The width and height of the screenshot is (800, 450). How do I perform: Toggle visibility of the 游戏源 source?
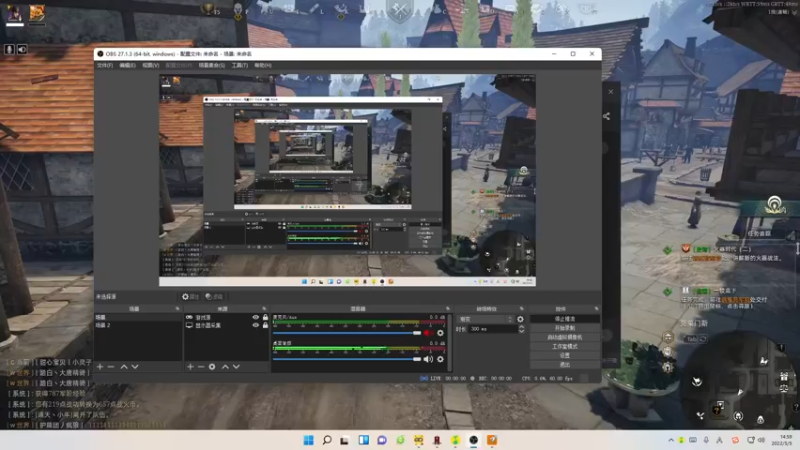pyautogui.click(x=256, y=317)
